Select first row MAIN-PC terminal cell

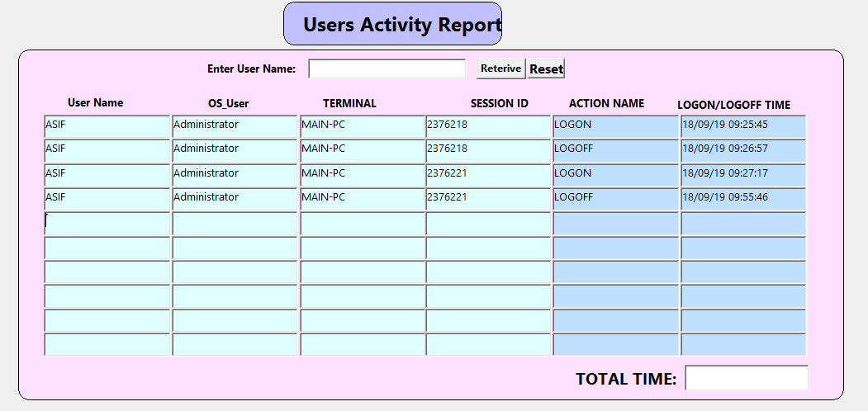[362, 125]
